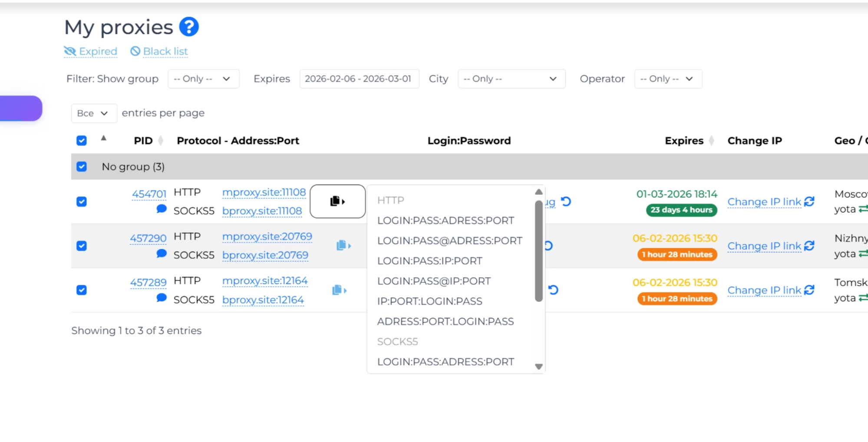The image size is (868, 442).
Task: Uncheck the select-all checkbox in the table header
Action: (81, 140)
